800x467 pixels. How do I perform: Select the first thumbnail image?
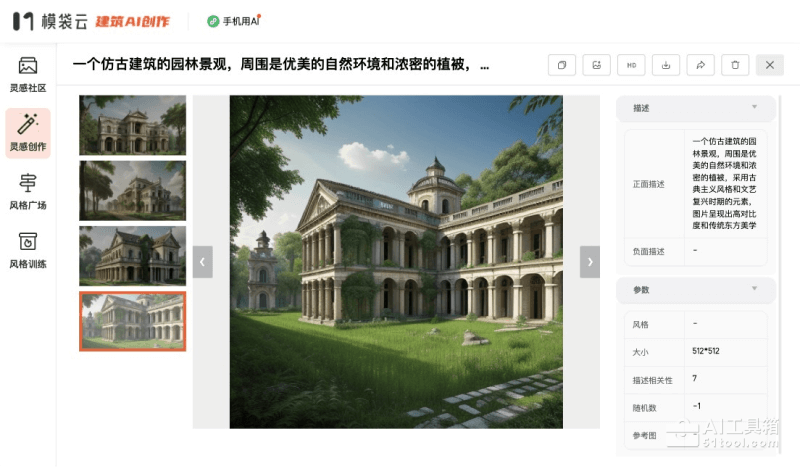pyautogui.click(x=132, y=125)
